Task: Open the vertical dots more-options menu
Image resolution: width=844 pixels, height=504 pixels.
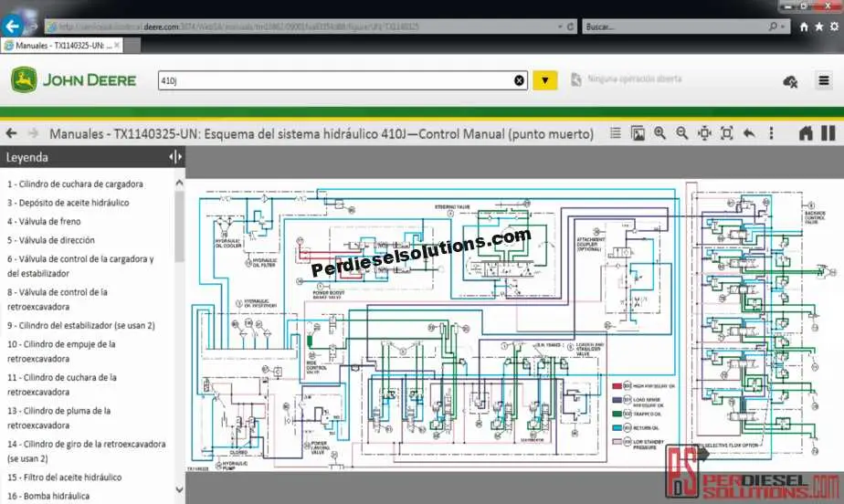Action: pos(771,133)
